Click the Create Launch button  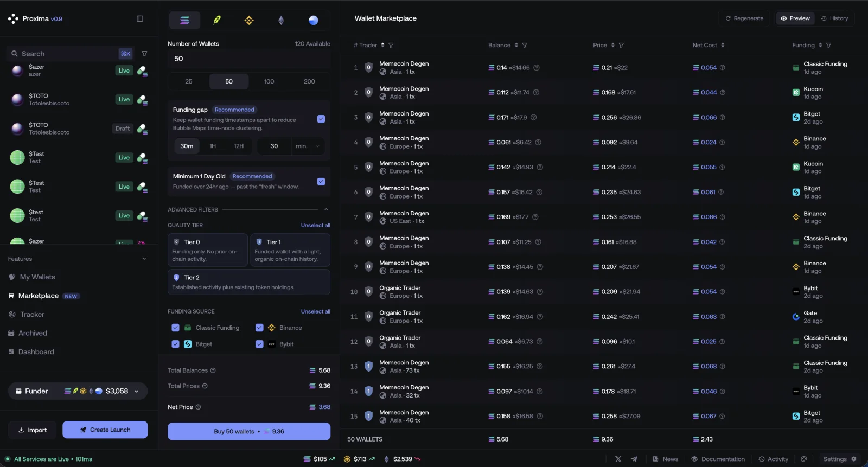[x=105, y=430]
